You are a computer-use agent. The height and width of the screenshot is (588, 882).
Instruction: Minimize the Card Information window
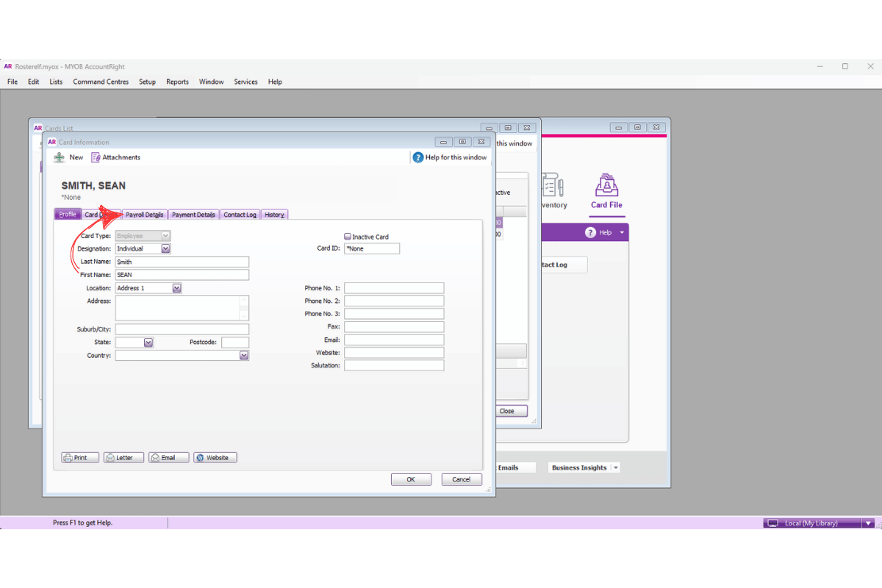click(443, 142)
